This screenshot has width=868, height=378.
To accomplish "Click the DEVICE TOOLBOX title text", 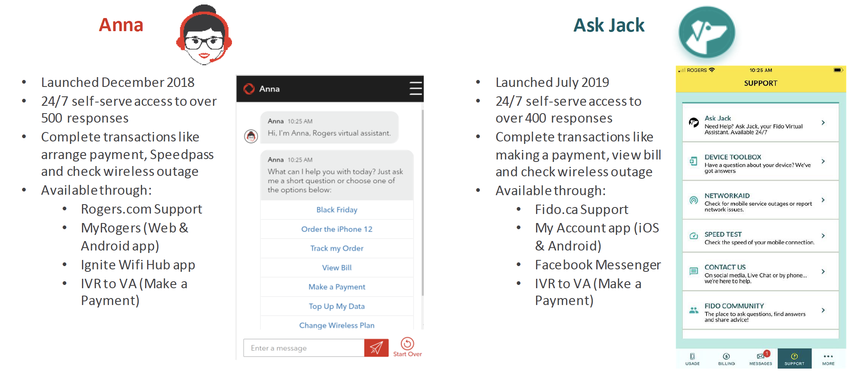I will coord(733,157).
